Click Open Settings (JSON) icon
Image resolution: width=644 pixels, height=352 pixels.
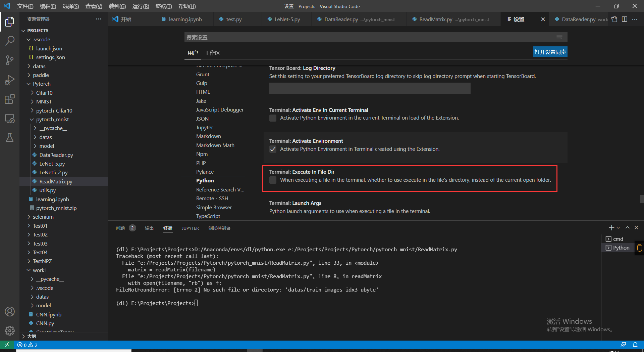614,19
